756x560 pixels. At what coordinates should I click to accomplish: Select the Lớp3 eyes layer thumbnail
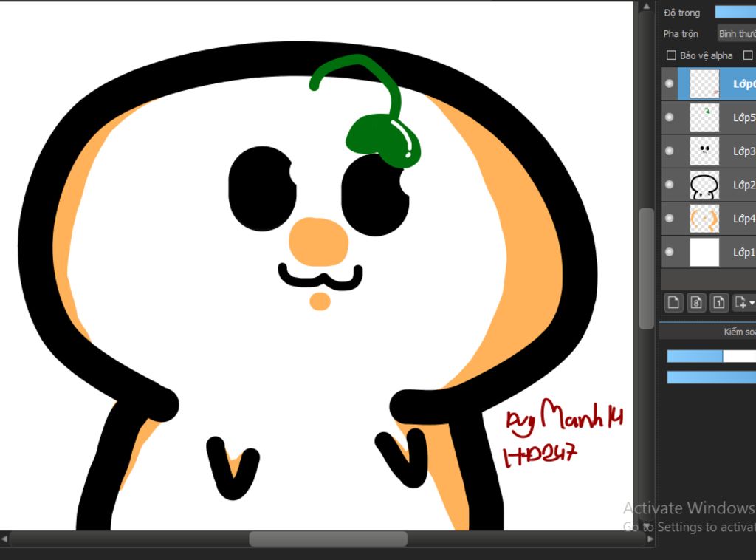pyautogui.click(x=704, y=151)
